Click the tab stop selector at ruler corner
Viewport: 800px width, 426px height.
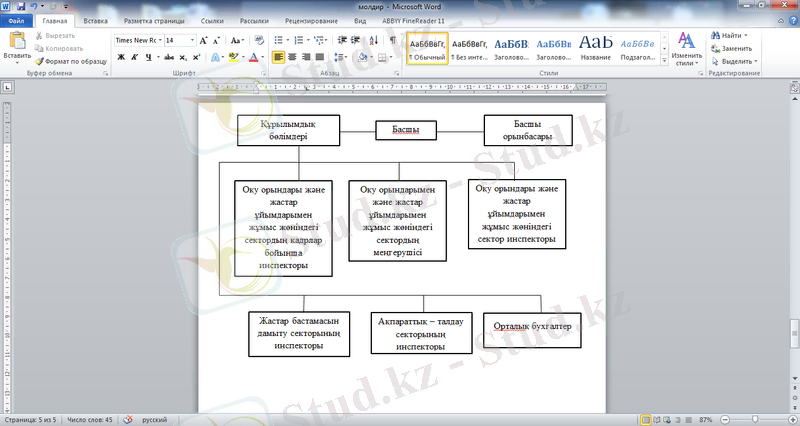(x=7, y=87)
